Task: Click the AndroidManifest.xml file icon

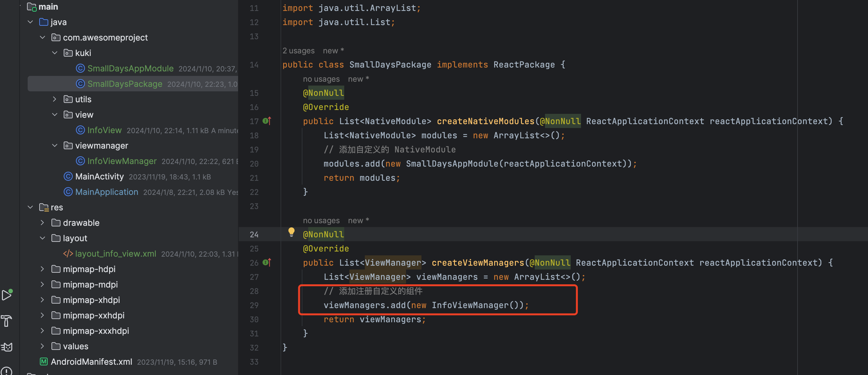Action: (x=44, y=361)
